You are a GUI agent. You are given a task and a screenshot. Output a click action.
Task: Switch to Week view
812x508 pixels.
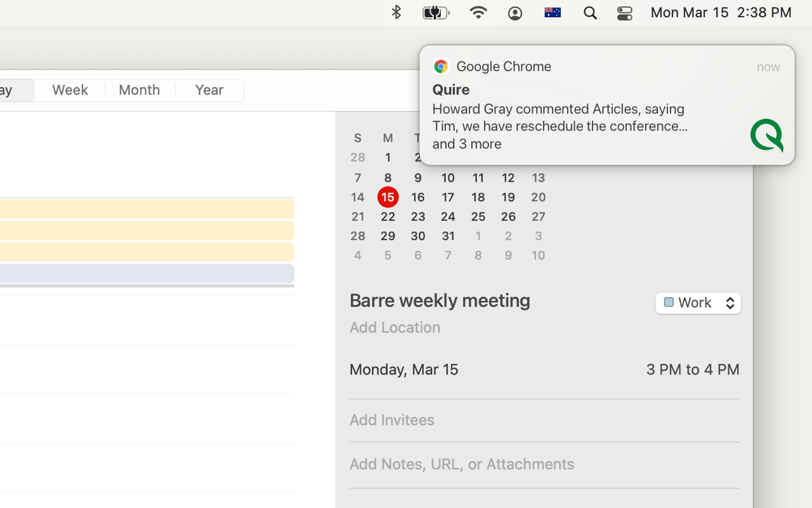pyautogui.click(x=70, y=90)
